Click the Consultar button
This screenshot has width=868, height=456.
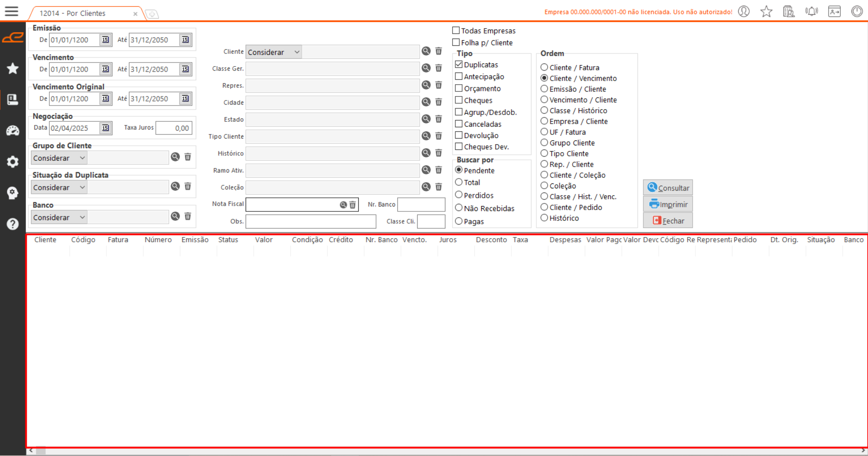click(x=668, y=188)
